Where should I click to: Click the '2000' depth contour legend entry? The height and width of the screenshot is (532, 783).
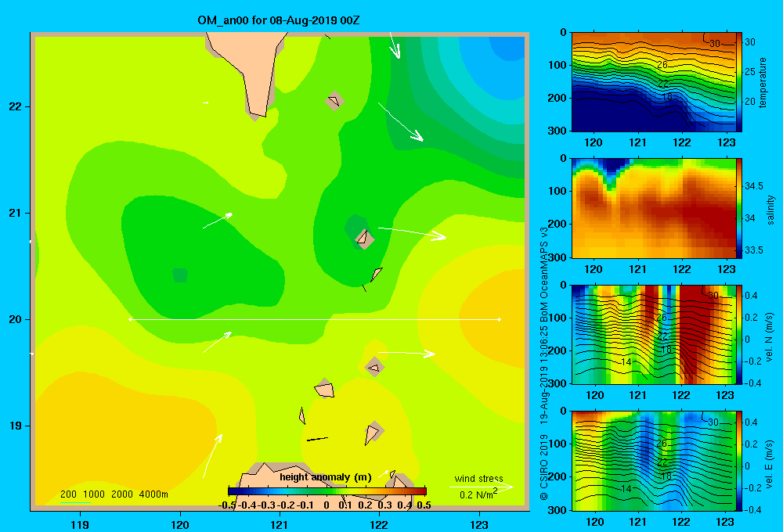coord(122,494)
